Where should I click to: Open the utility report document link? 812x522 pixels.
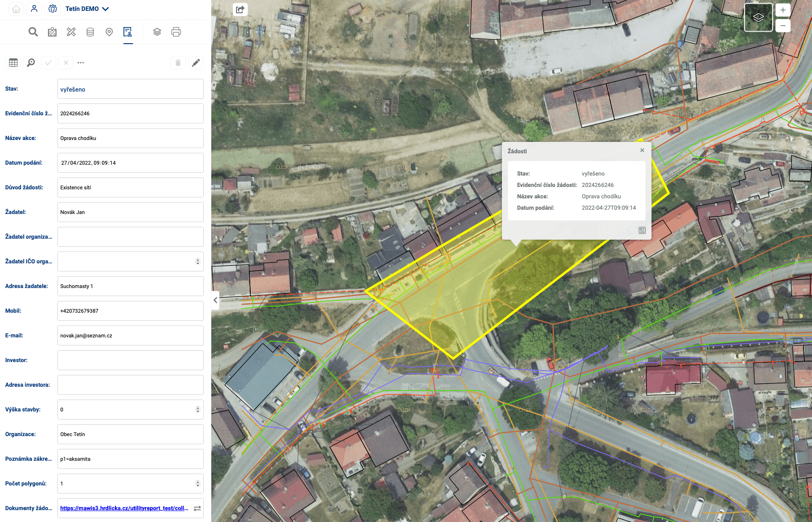coord(124,508)
